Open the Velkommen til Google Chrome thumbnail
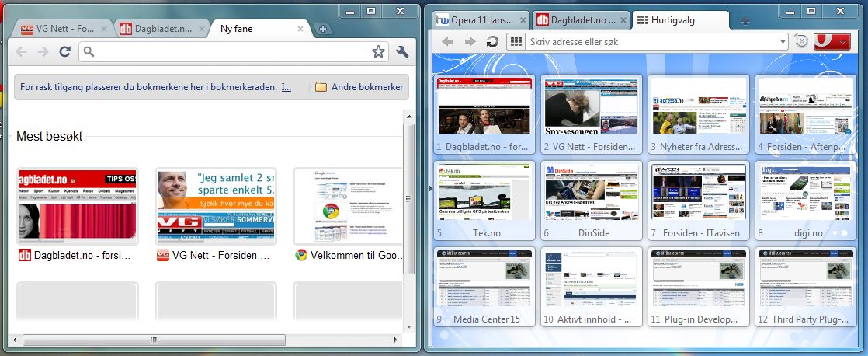 pos(348,206)
